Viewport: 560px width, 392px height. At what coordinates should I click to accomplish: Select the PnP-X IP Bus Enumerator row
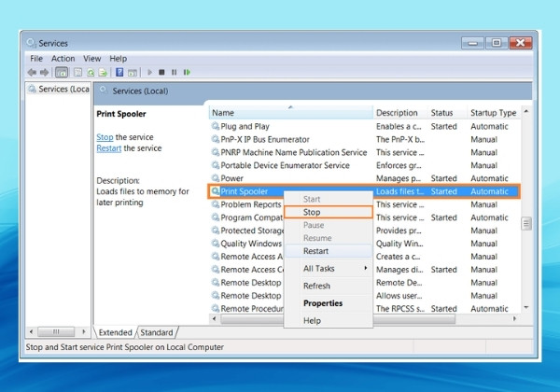364,139
